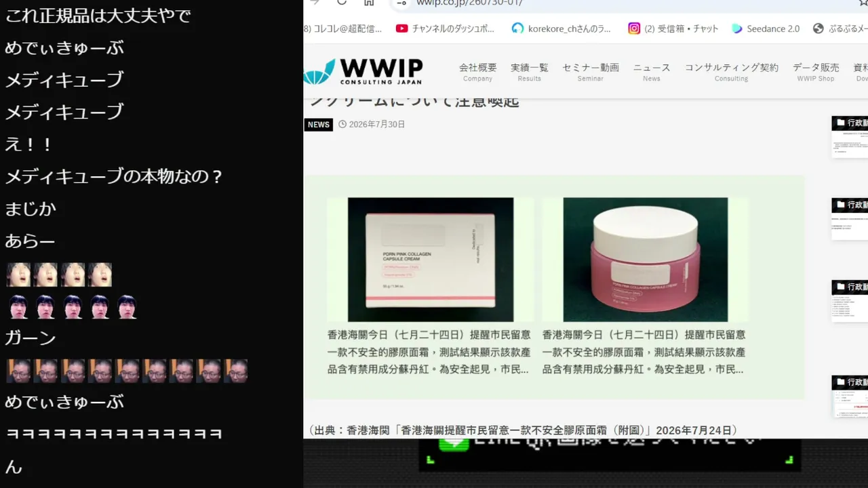
Task: Open the pink cream jar photo
Action: pos(646,260)
